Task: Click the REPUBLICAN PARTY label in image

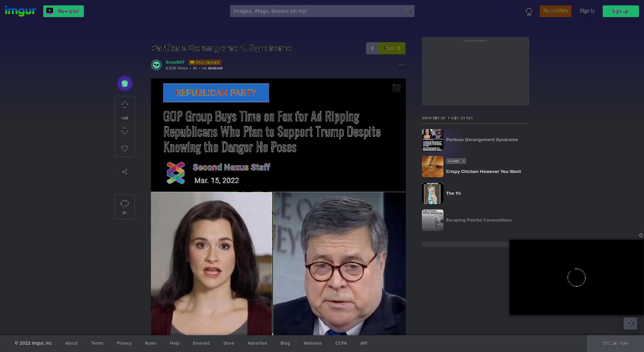Action: (x=216, y=93)
